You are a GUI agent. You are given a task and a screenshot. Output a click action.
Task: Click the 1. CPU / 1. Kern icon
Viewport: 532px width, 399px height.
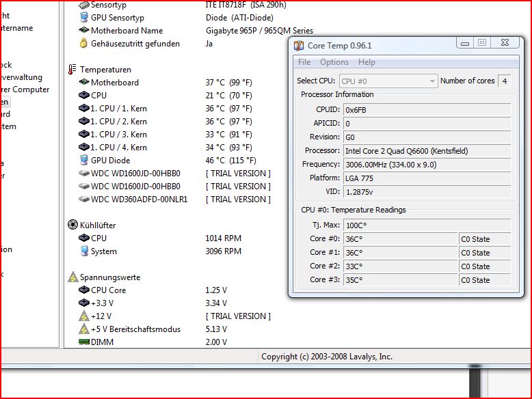tap(84, 108)
